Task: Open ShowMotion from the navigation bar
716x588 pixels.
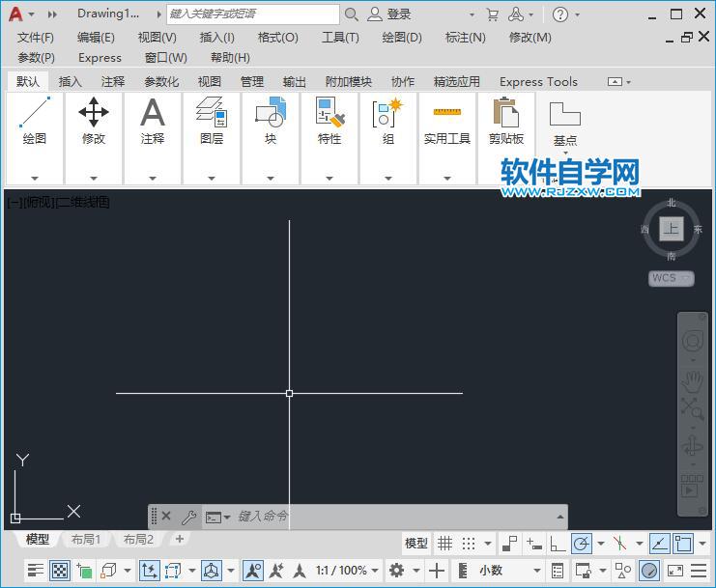Action: pos(692,487)
